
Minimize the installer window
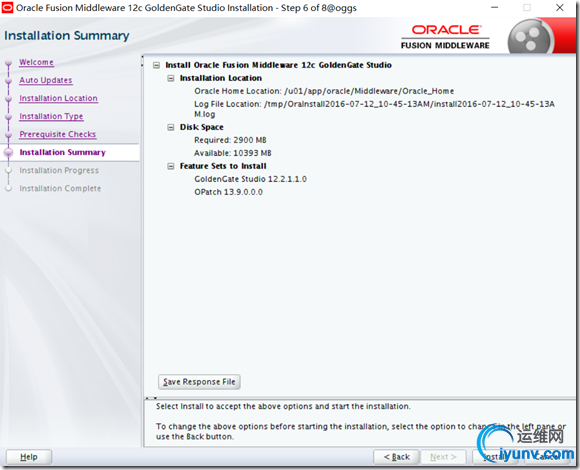click(495, 8)
